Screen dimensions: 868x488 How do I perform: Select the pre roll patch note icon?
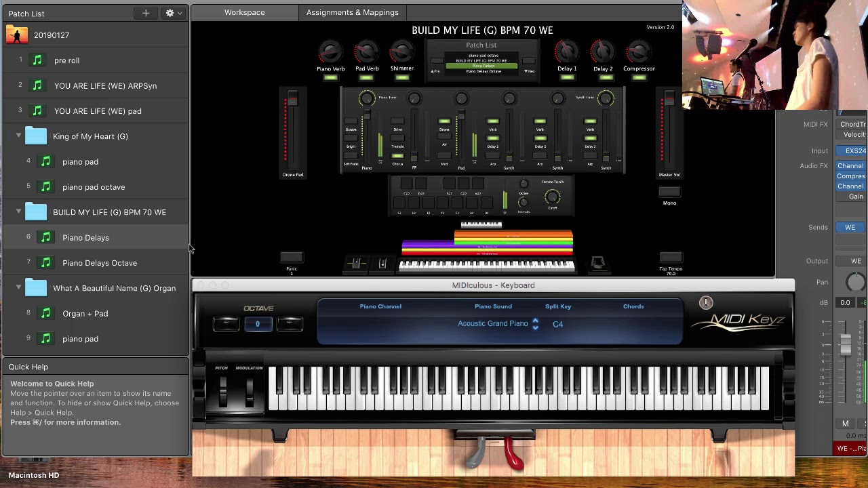coord(37,60)
